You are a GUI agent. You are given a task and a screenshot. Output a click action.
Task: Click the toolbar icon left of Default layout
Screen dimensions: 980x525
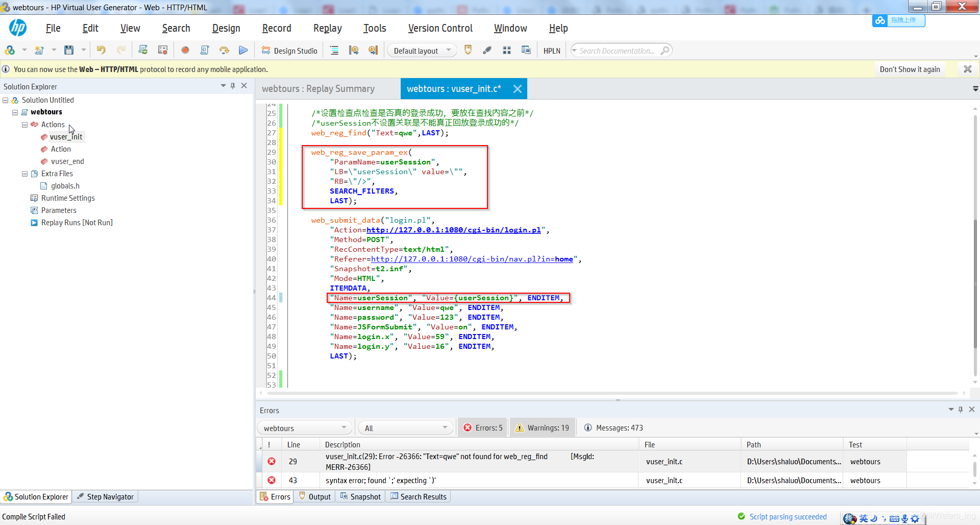point(373,50)
